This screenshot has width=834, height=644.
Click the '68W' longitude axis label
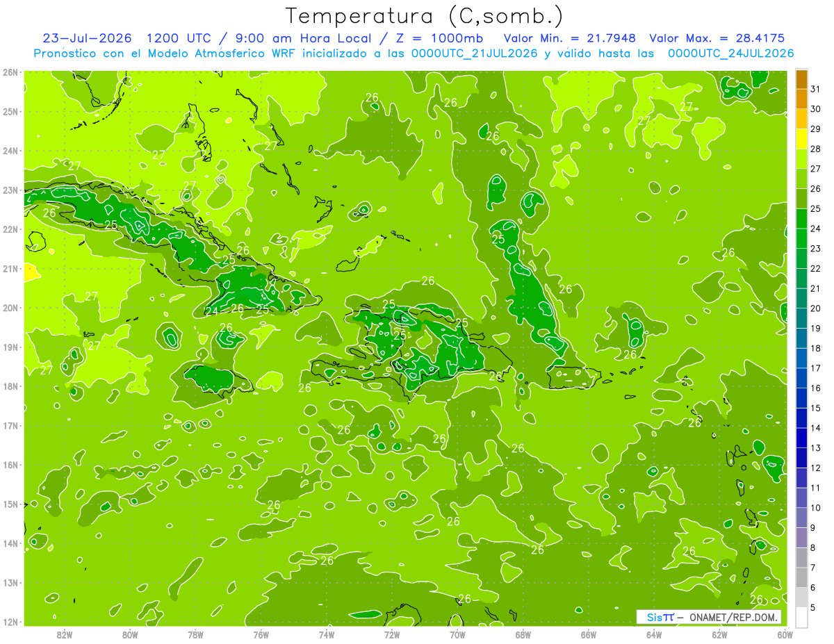(523, 634)
